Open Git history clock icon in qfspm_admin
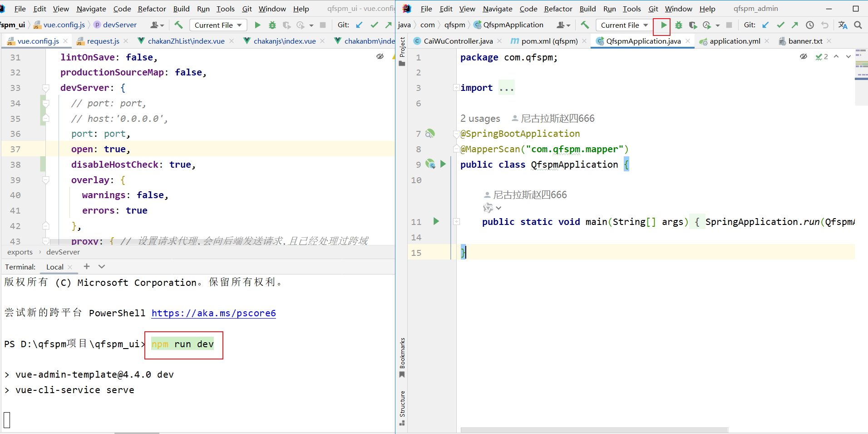This screenshot has height=434, width=868. point(810,25)
